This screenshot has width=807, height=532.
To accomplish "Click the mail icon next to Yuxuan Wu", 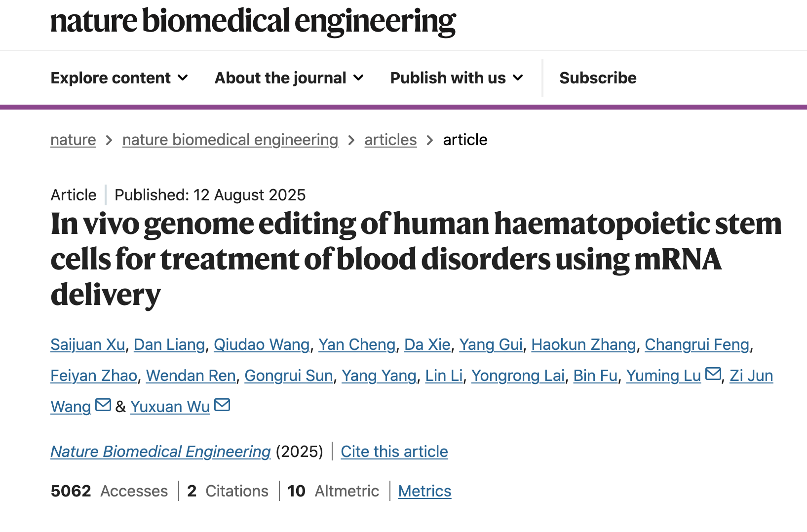I will pos(222,405).
